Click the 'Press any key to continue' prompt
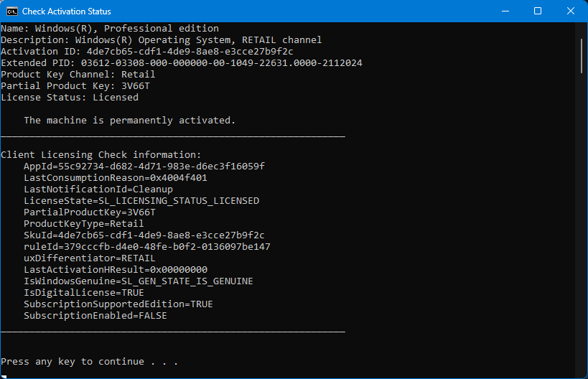Screen dimensions: 588x379 pos(89,362)
